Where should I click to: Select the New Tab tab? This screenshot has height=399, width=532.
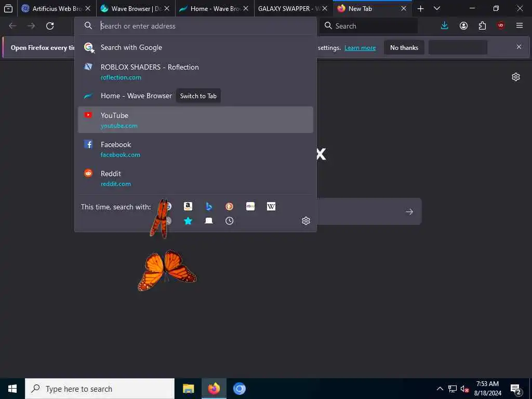(x=372, y=8)
